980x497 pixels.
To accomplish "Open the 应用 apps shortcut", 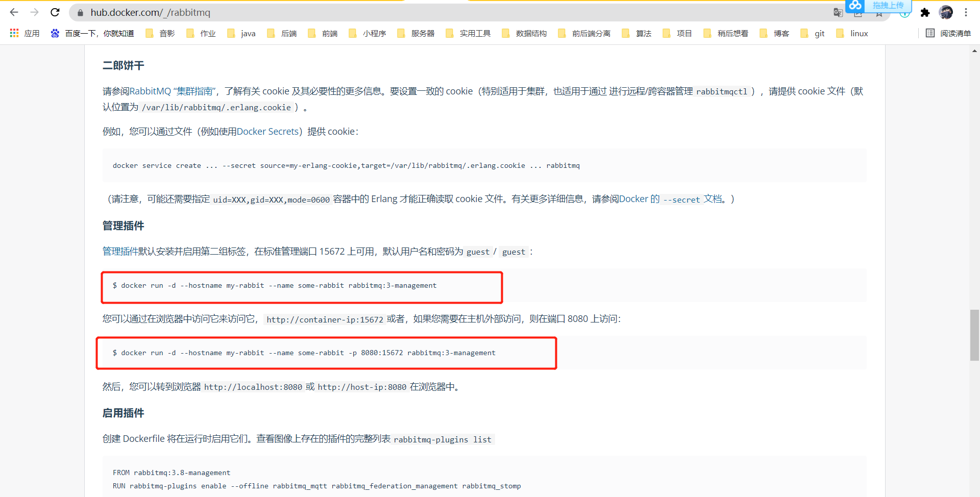I will [24, 33].
